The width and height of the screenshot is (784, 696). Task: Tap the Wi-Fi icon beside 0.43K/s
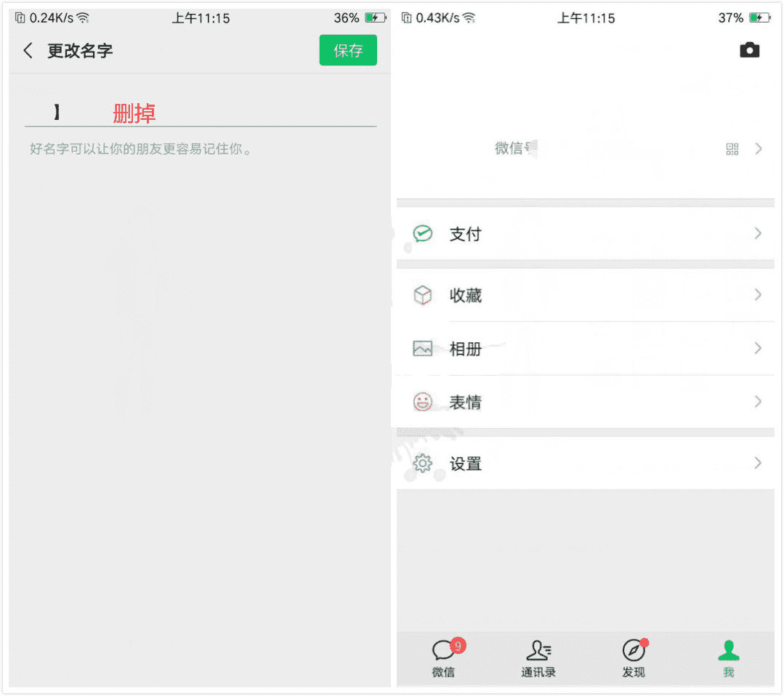(469, 18)
